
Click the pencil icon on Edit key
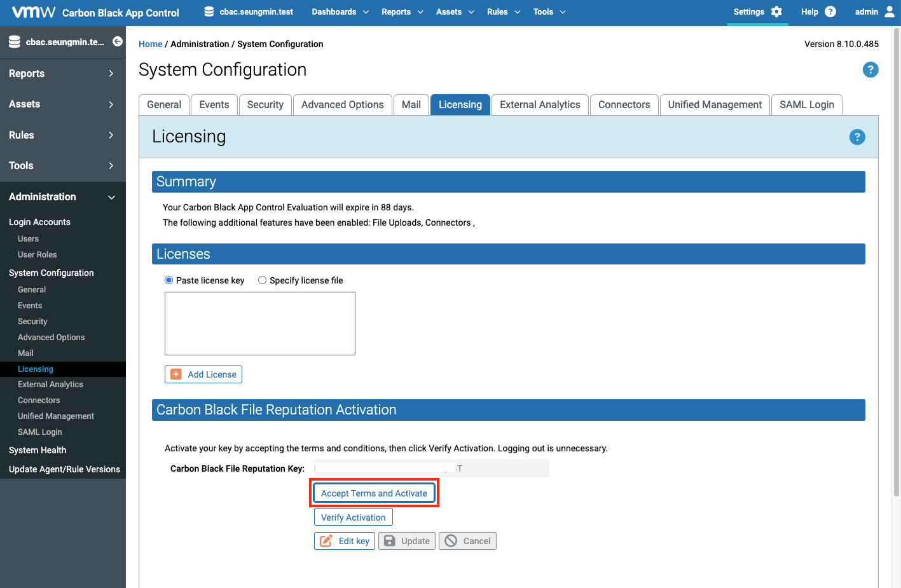click(326, 541)
